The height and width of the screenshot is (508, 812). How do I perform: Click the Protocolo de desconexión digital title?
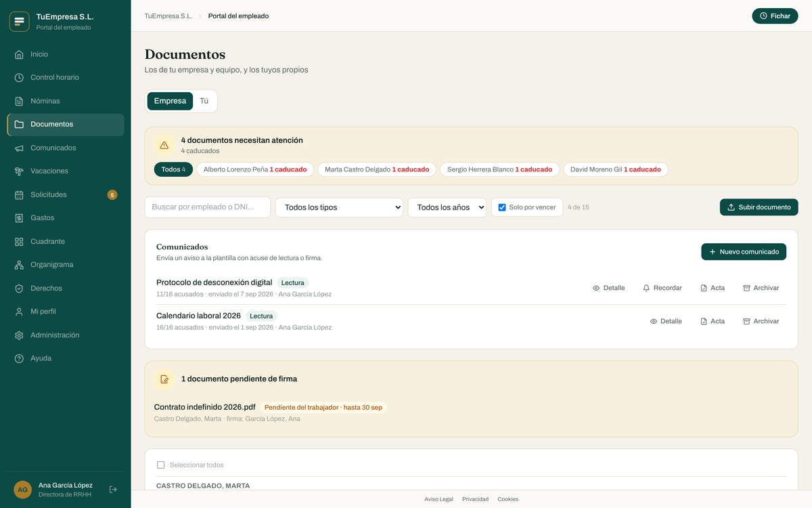tap(214, 282)
